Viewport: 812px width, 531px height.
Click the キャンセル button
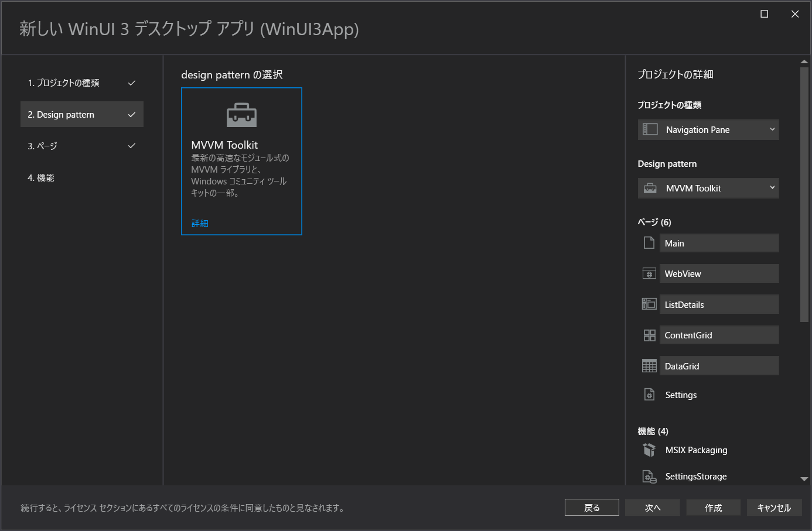pos(775,508)
